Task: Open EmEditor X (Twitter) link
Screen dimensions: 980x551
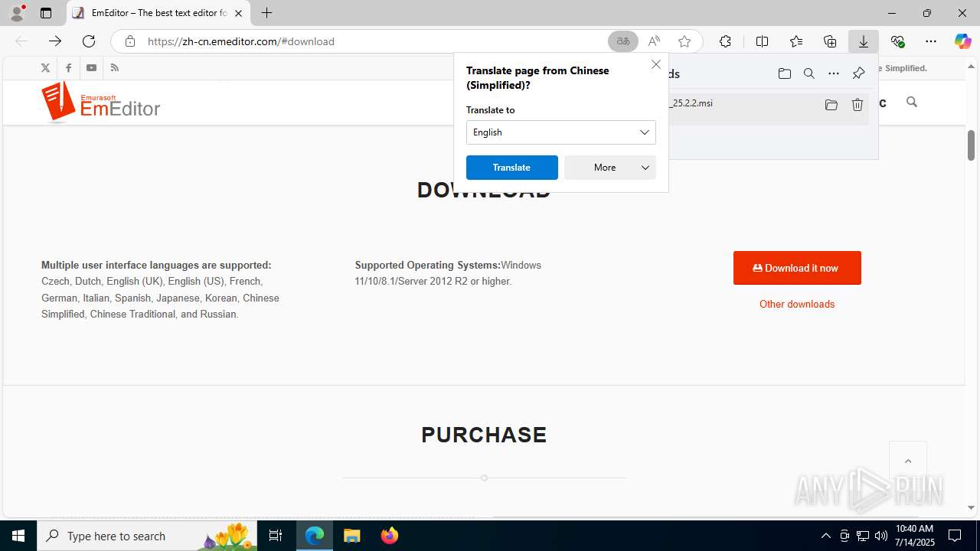Action: pos(45,68)
